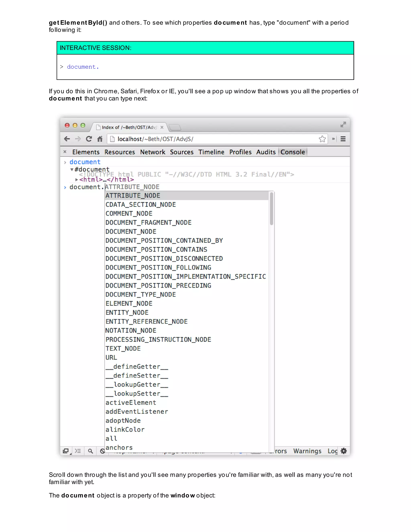Click the page icon in address bar
Screen dimensions: 411x532
click(x=112, y=139)
